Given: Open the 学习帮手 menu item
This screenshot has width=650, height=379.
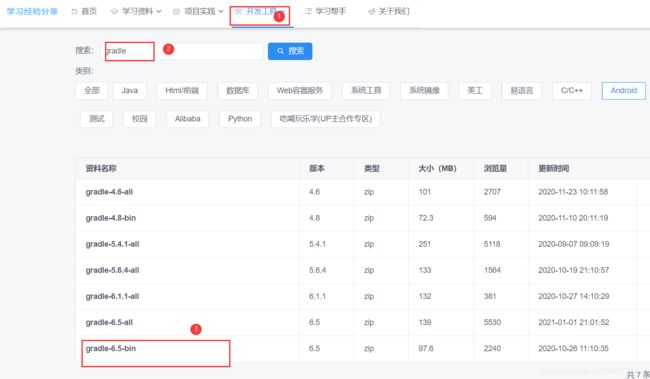Looking at the screenshot, I should (x=330, y=12).
